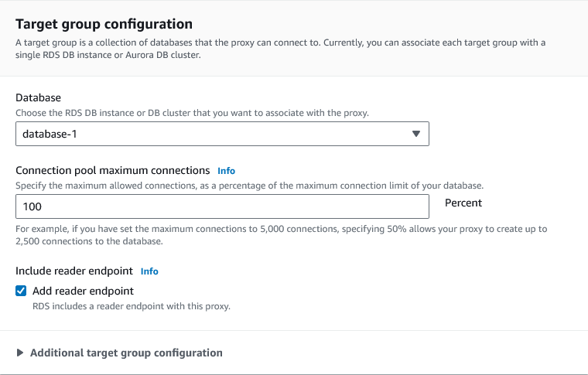Click the 'Include reader endpoint' label

coord(74,271)
